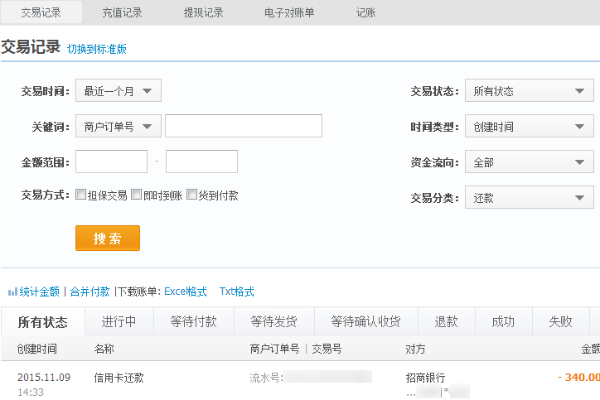Open the 交易时间 dropdown
Screen dimensions: 600x400
tap(118, 91)
